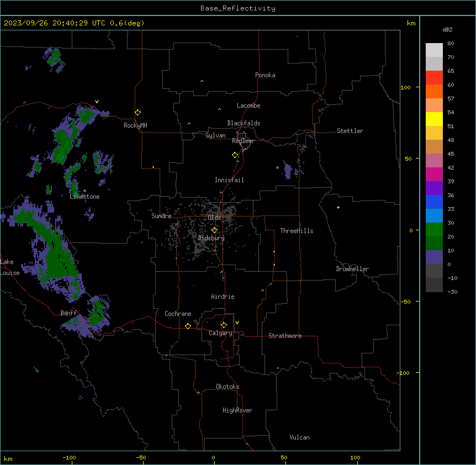Click the Sylvan label
This screenshot has height=465, width=476.
[215, 135]
